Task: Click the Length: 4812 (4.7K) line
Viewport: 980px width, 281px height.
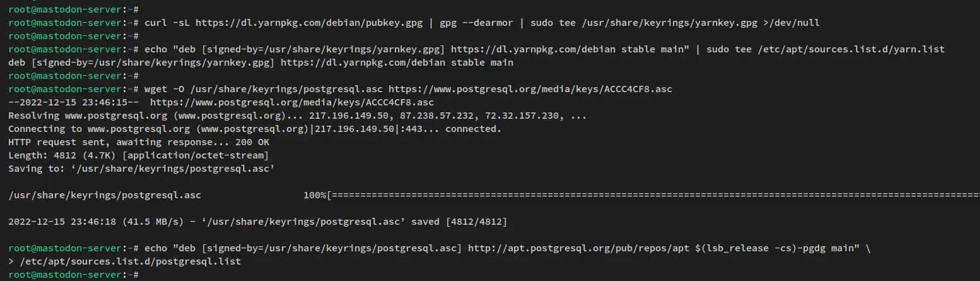Action: [139, 155]
